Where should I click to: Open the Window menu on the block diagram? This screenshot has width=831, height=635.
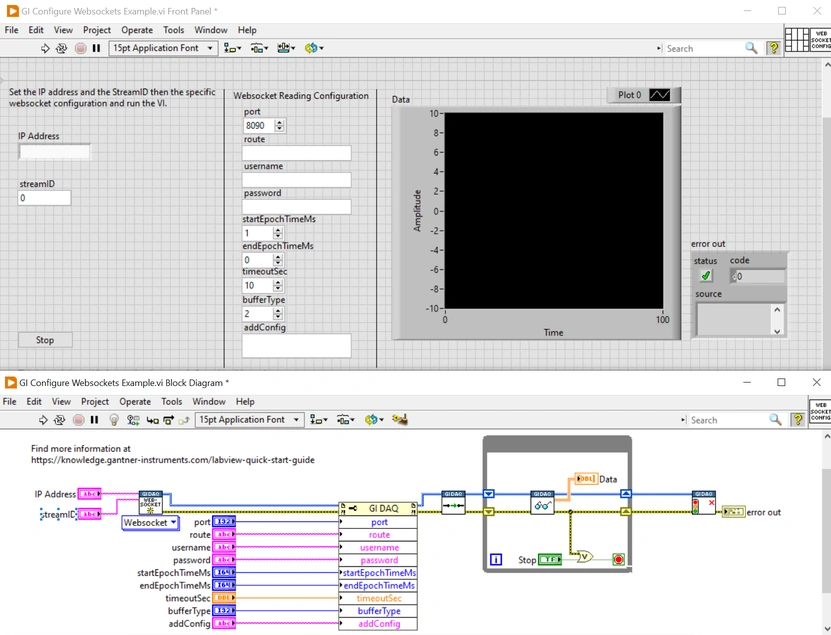207,401
